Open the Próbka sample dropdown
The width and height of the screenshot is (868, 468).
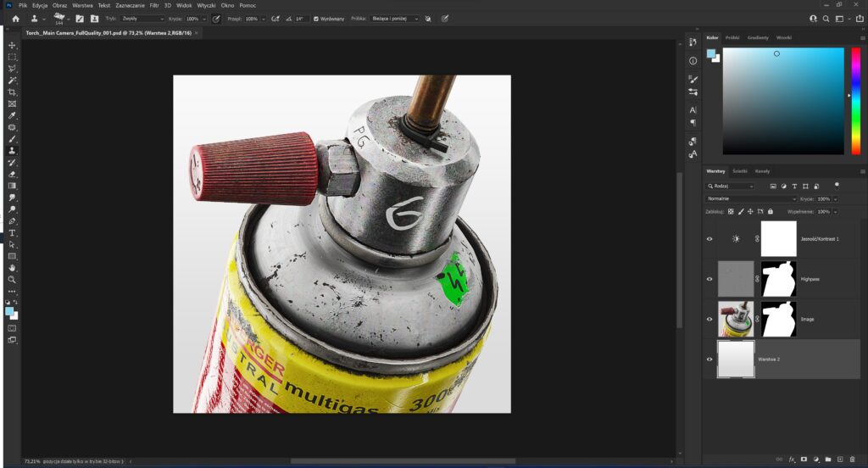click(395, 19)
